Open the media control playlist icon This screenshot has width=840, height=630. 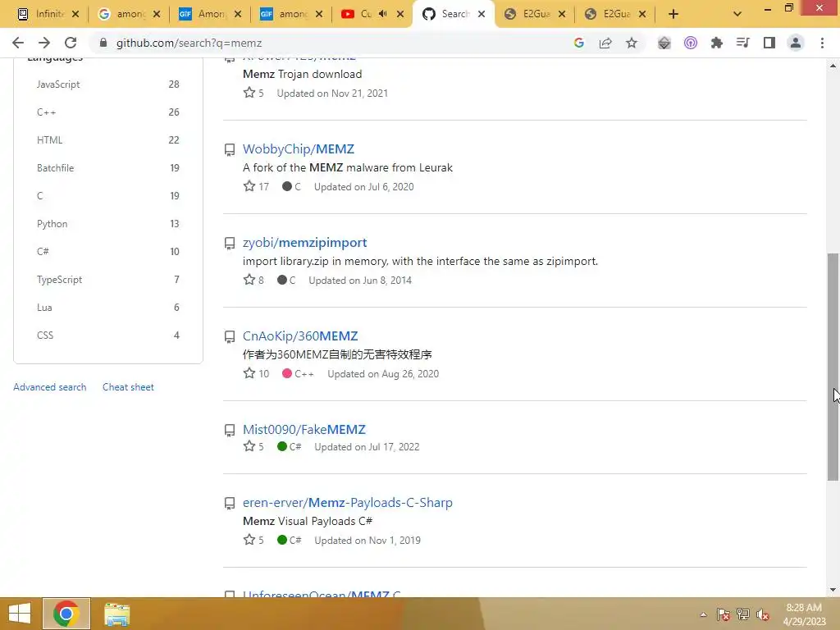click(x=742, y=43)
